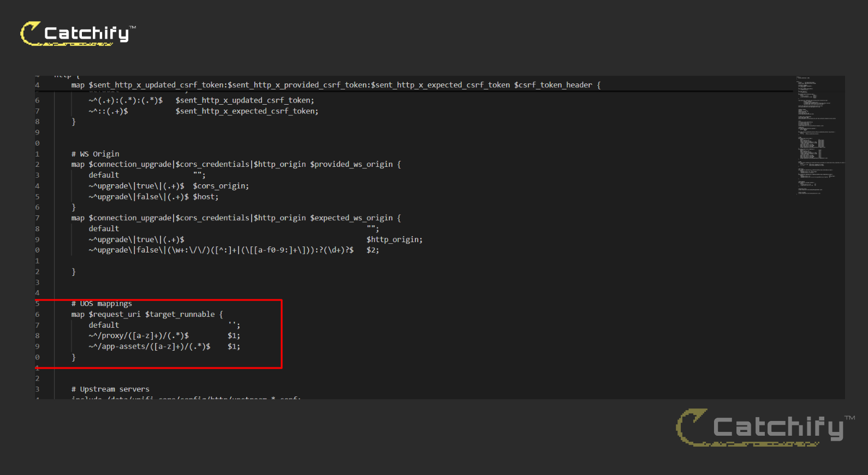The image size is (868, 475).
Task: Click the 'default' line under $provided_ws_origin map
Action: pos(147,176)
